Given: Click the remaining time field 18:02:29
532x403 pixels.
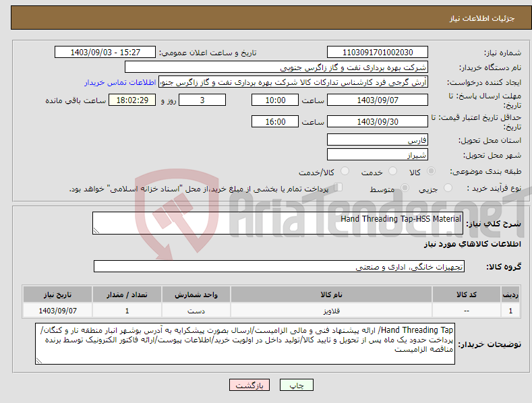Looking at the screenshot, I should pyautogui.click(x=132, y=100).
